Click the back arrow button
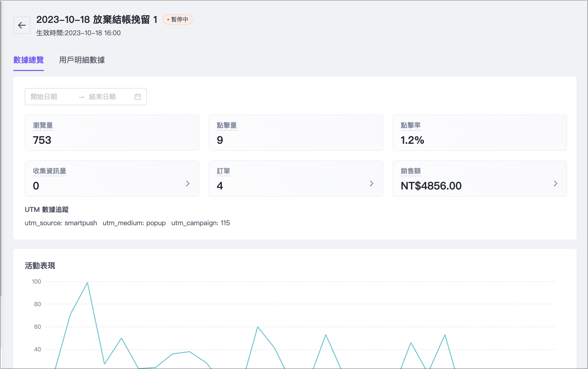Image resolution: width=588 pixels, height=369 pixels. point(22,25)
